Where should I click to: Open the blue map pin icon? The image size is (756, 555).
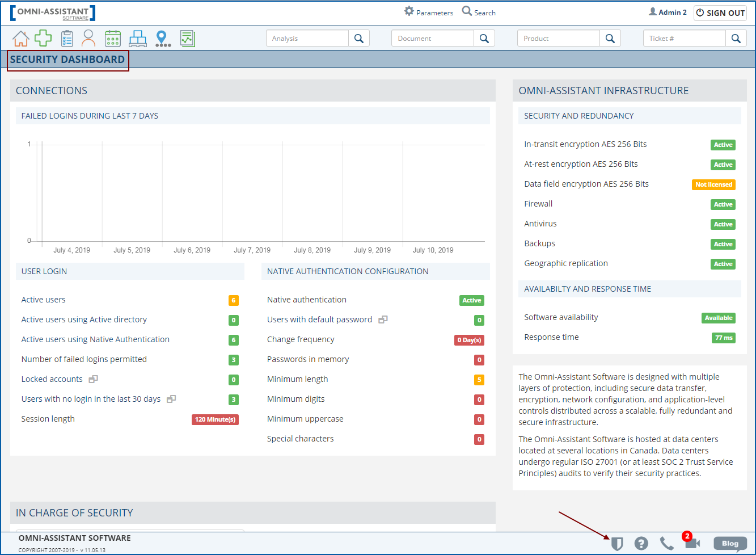(x=163, y=39)
